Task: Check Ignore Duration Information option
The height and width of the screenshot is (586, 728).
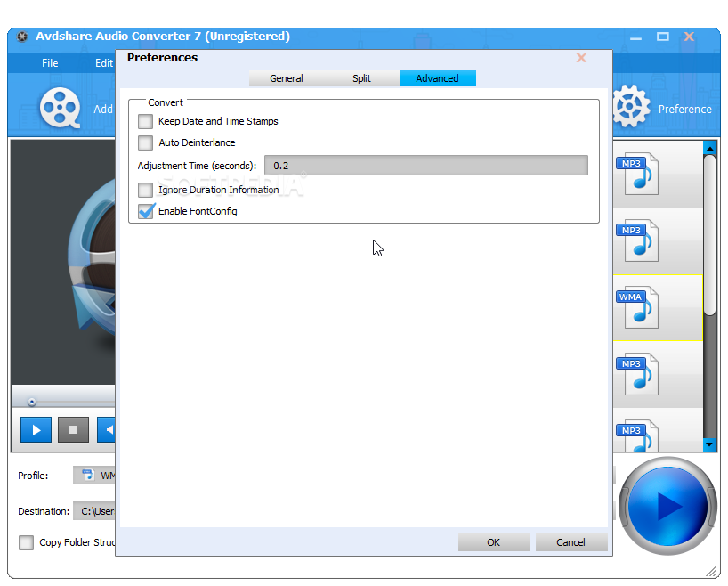Action: 145,190
